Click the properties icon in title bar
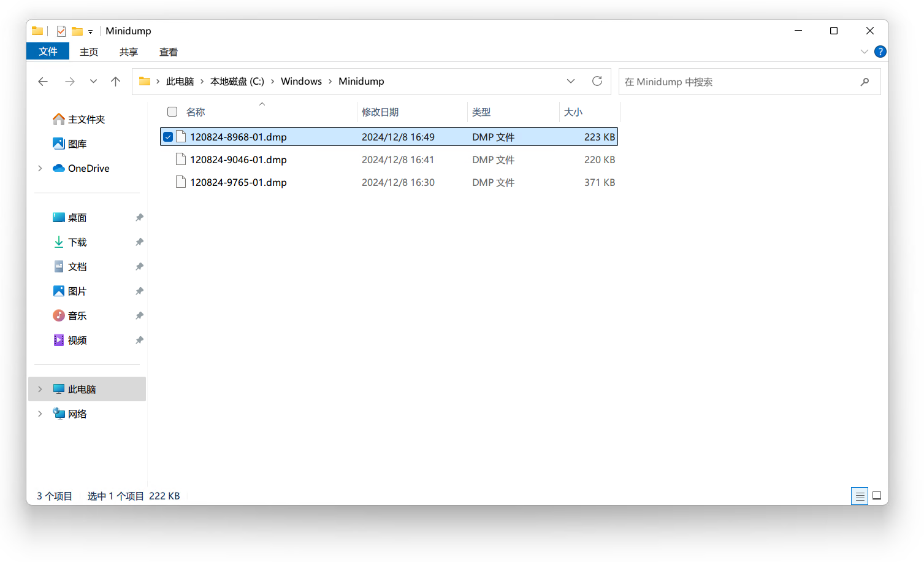Image resolution: width=924 pixels, height=562 pixels. (x=61, y=31)
